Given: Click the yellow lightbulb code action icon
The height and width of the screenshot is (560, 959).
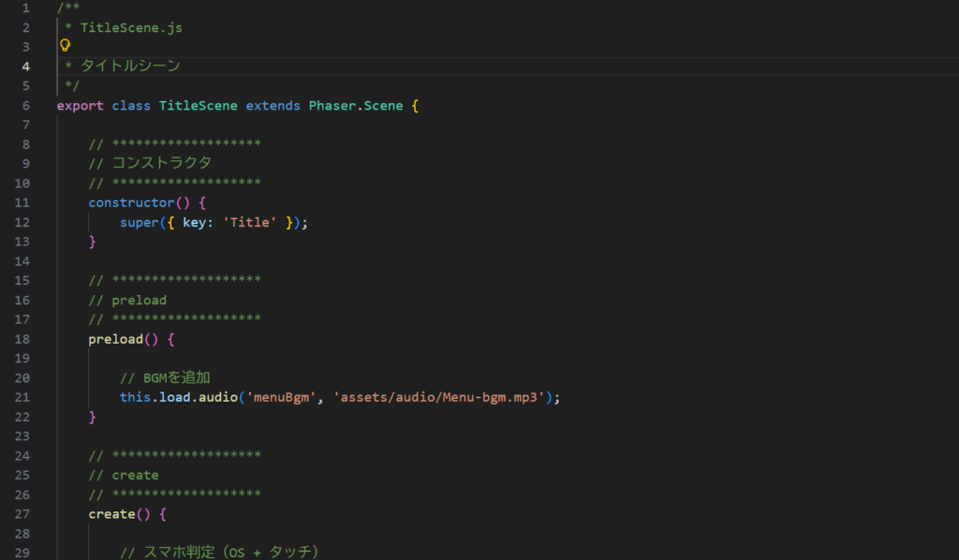Looking at the screenshot, I should pyautogui.click(x=65, y=45).
